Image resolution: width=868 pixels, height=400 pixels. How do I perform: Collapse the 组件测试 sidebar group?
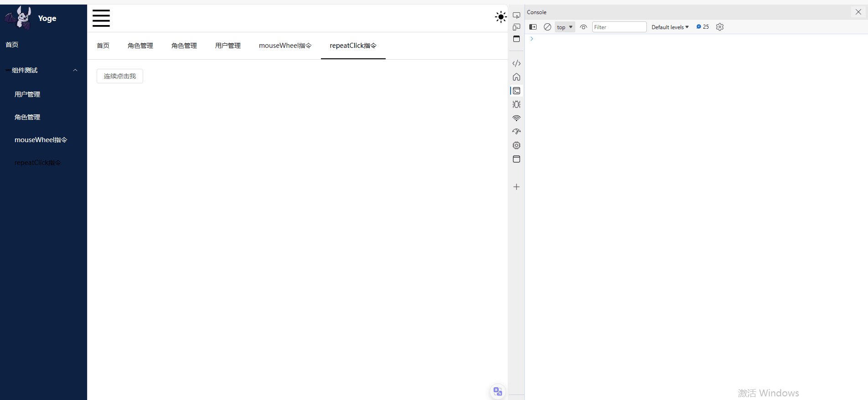[43, 70]
